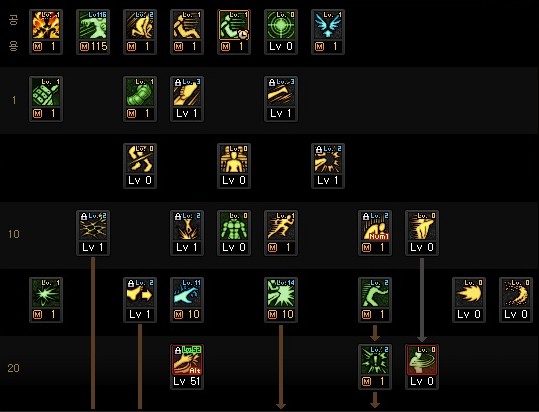Image resolution: width=539 pixels, height=412 pixels.
Task: Select the green exclamation burst skill
Action: pyautogui.click(x=375, y=360)
